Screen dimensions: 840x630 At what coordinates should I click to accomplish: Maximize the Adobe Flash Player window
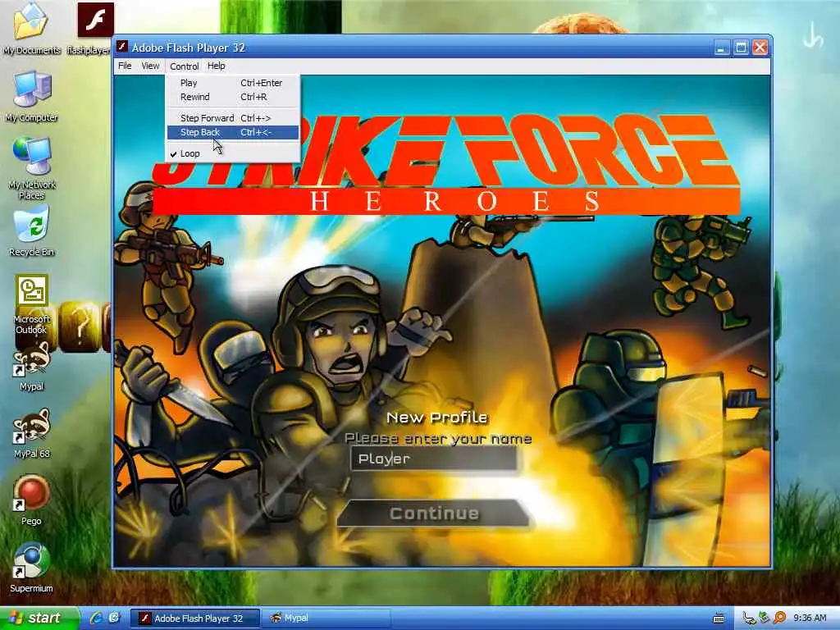741,48
